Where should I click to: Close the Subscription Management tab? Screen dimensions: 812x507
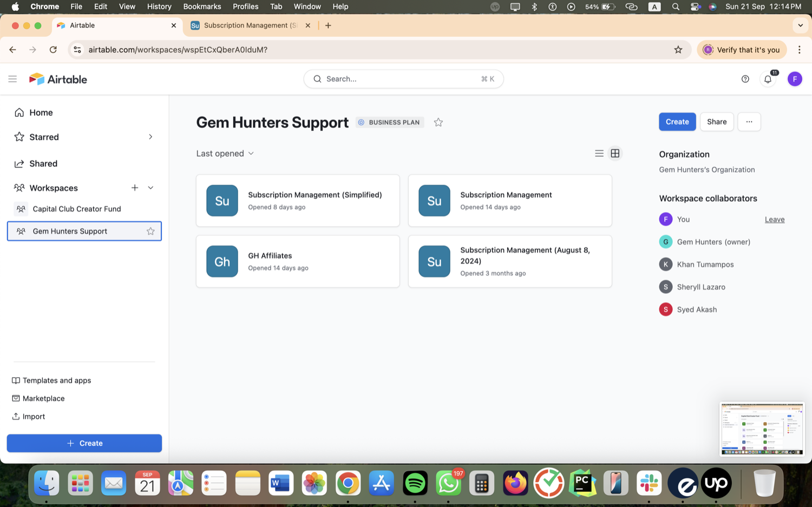tap(308, 25)
